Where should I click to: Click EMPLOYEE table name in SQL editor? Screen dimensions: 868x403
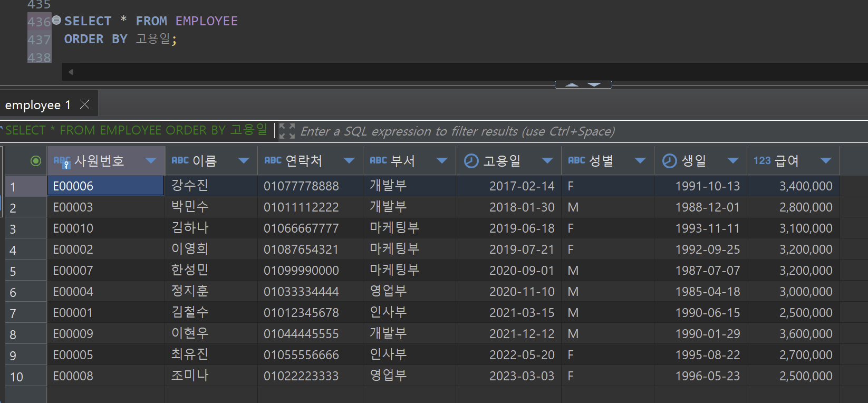click(x=206, y=21)
